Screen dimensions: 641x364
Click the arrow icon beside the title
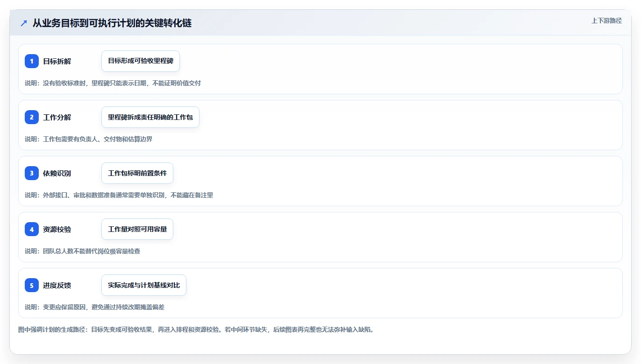pyautogui.click(x=24, y=23)
